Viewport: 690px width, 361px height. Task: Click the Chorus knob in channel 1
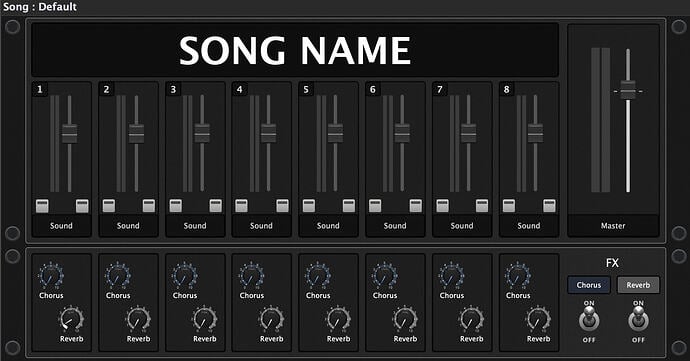(51, 276)
